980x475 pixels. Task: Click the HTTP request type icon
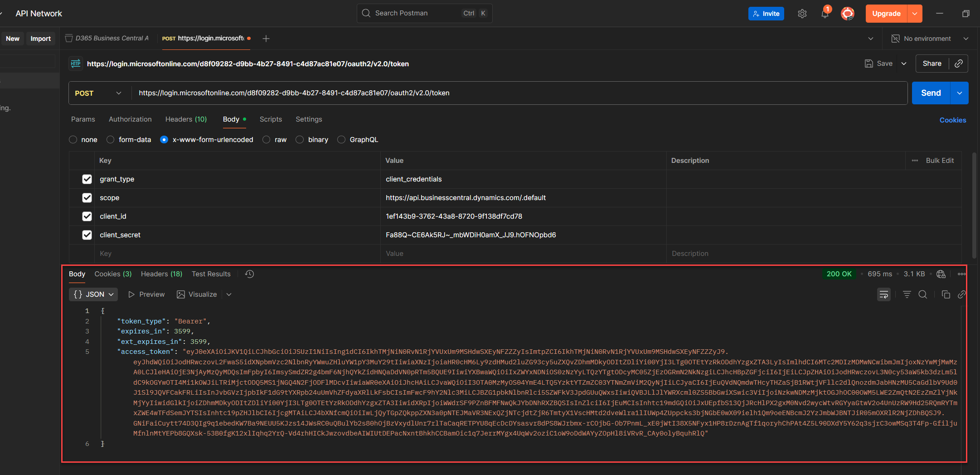[x=76, y=64]
